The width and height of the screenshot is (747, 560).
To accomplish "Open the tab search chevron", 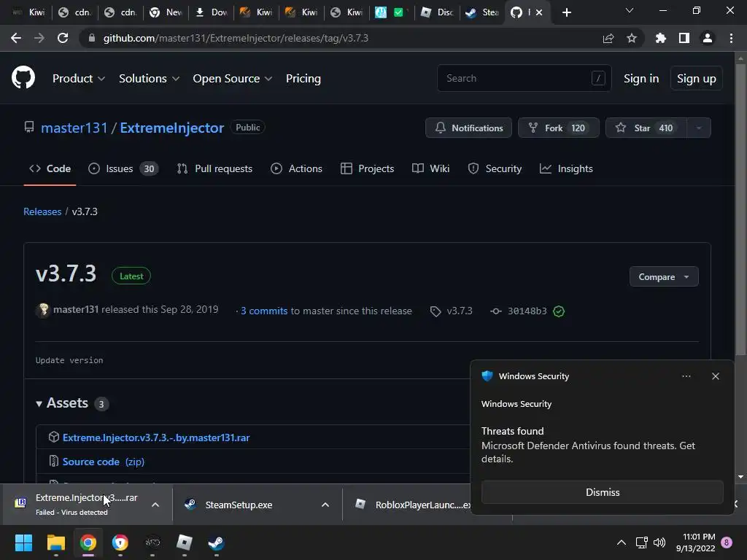I will point(630,10).
